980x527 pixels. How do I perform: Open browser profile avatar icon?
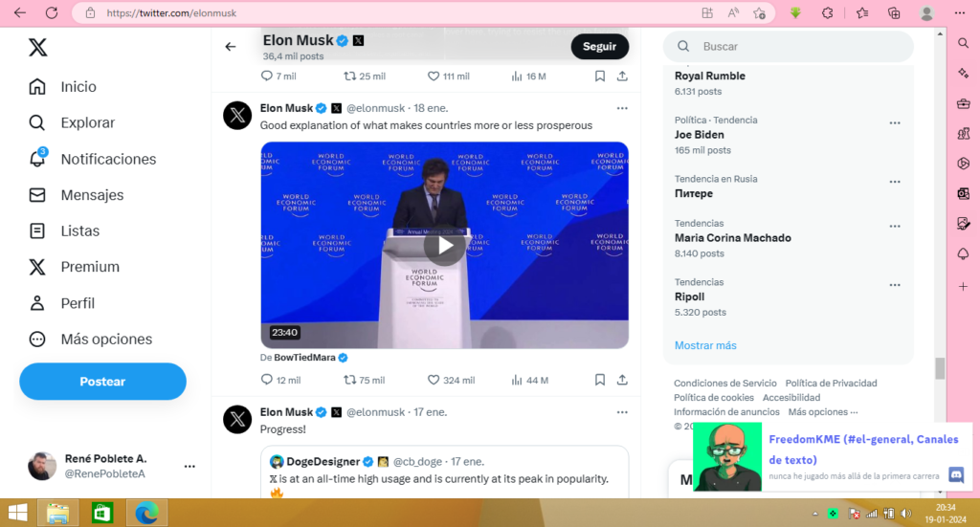(926, 13)
